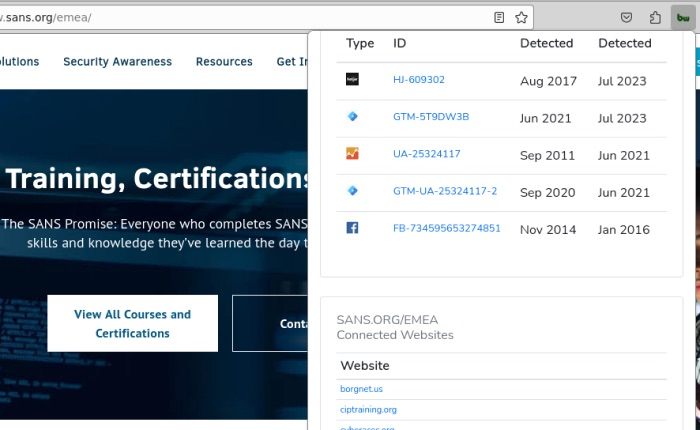
Task: Open the FB-734595653274851 ID link
Action: click(x=446, y=228)
